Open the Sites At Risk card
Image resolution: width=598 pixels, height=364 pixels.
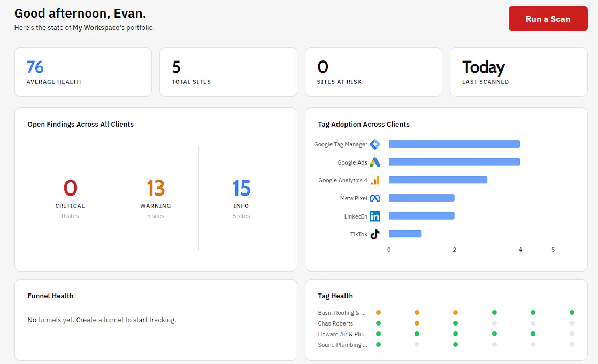click(x=373, y=72)
